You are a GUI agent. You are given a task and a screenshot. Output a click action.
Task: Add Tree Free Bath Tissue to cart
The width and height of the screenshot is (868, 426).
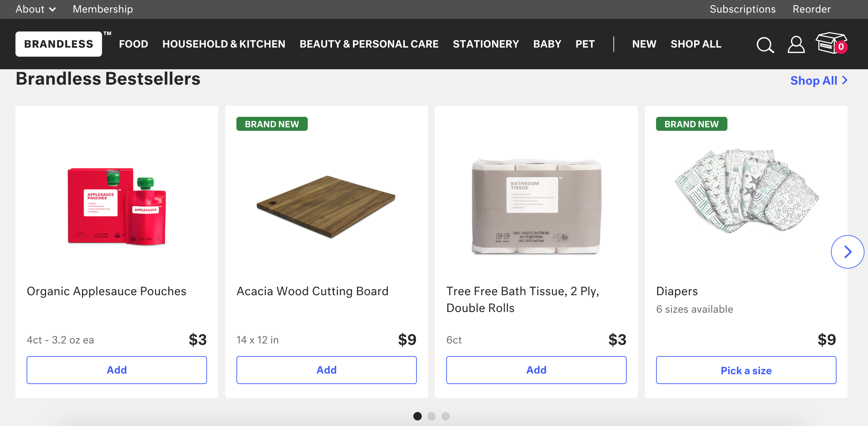point(536,370)
